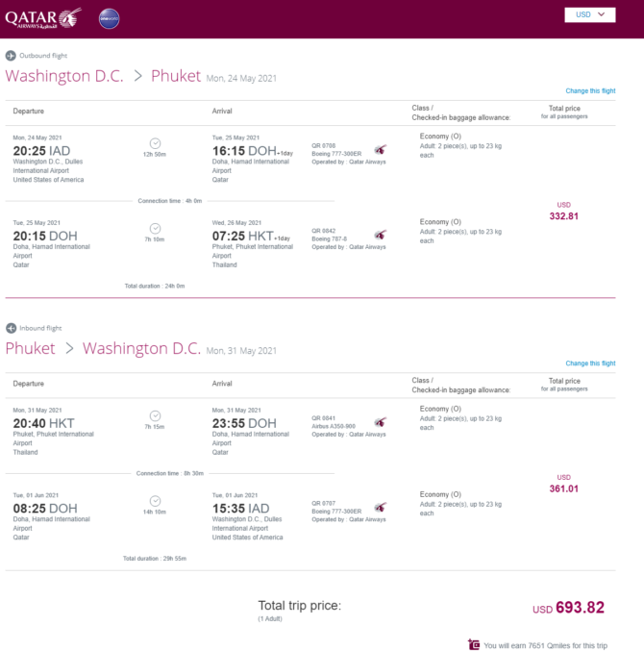
Task: Click the inbound flight plane icon
Action: (x=11, y=328)
